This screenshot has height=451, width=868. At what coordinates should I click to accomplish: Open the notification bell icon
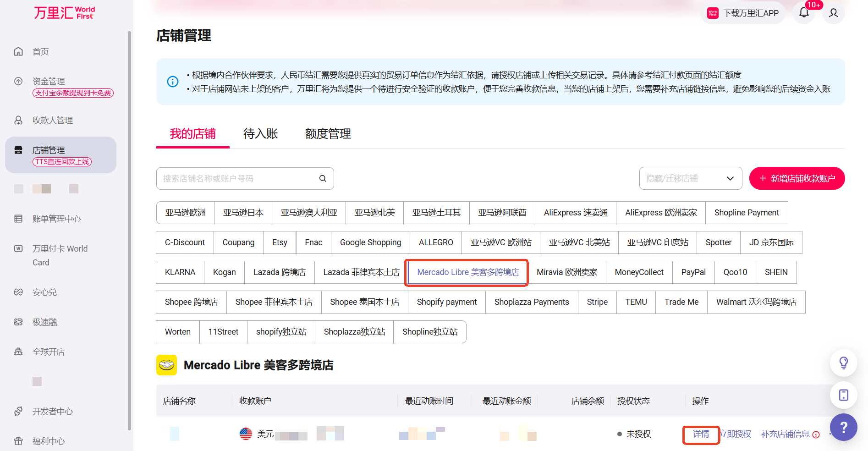click(x=804, y=13)
